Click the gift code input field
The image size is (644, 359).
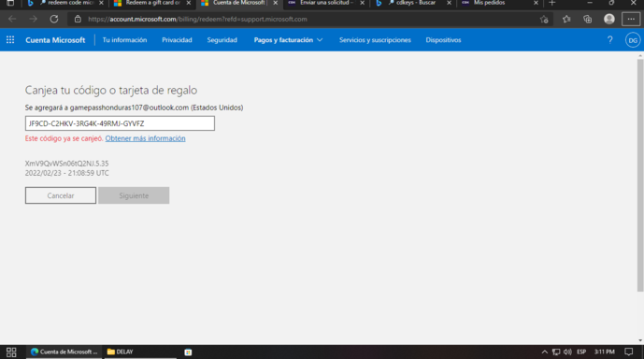point(120,123)
